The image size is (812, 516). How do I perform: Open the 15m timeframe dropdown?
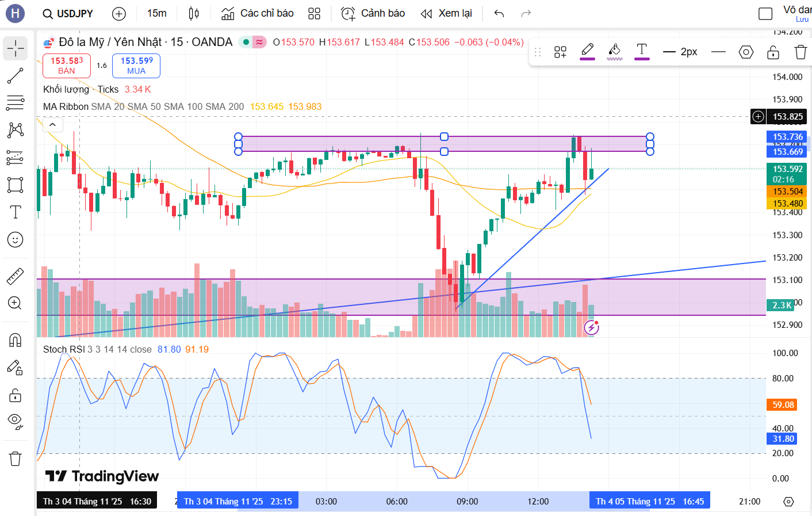pos(156,13)
